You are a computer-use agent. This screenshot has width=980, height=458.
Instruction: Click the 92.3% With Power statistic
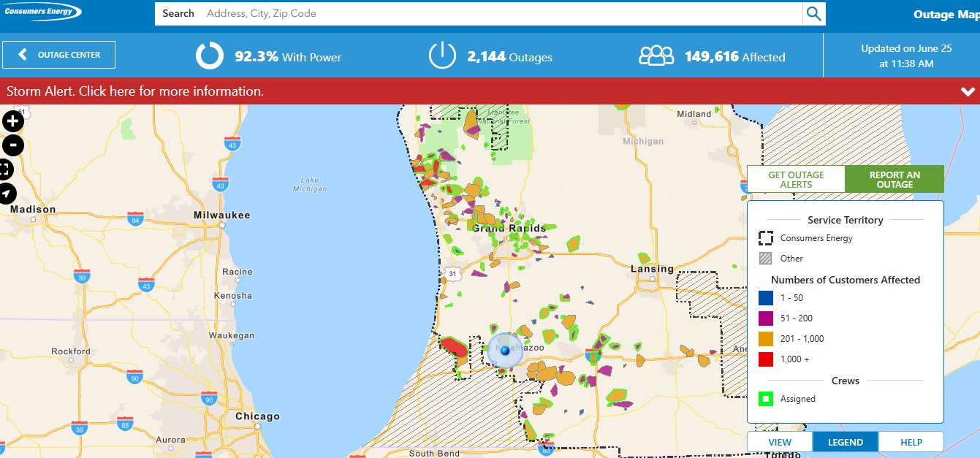click(x=288, y=56)
